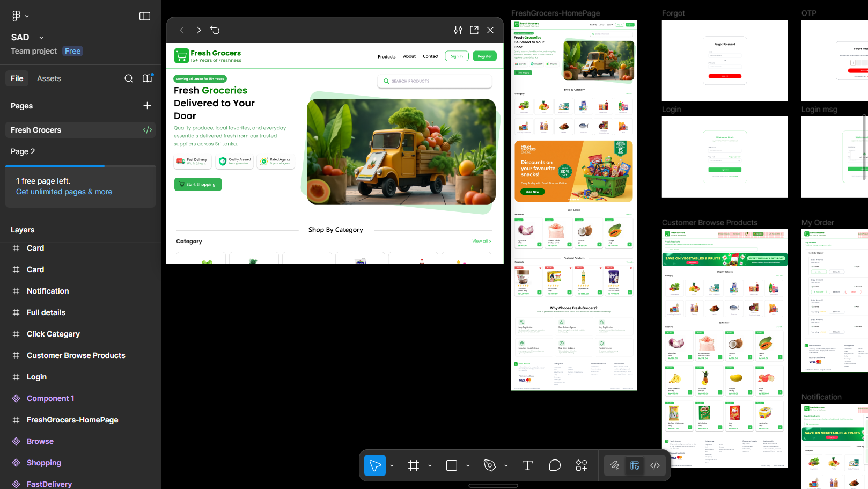Select the Text tool
The width and height of the screenshot is (868, 489).
(527, 465)
